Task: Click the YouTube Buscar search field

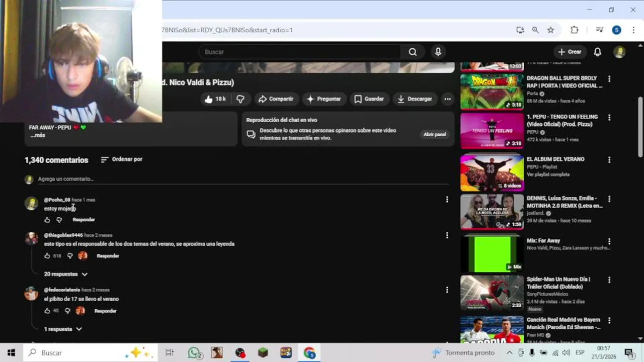Action: (300, 52)
